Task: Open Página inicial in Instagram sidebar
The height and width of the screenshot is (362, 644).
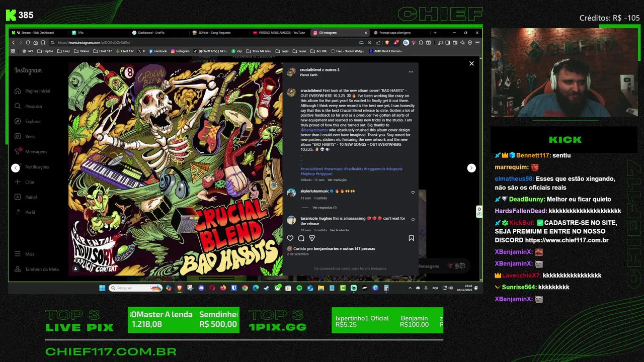Action: [x=32, y=91]
